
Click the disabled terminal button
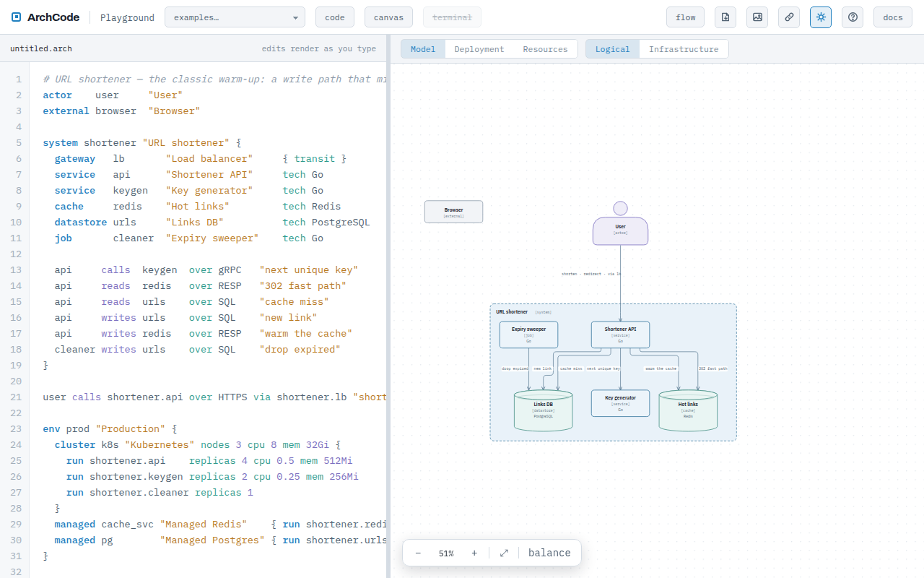point(452,17)
